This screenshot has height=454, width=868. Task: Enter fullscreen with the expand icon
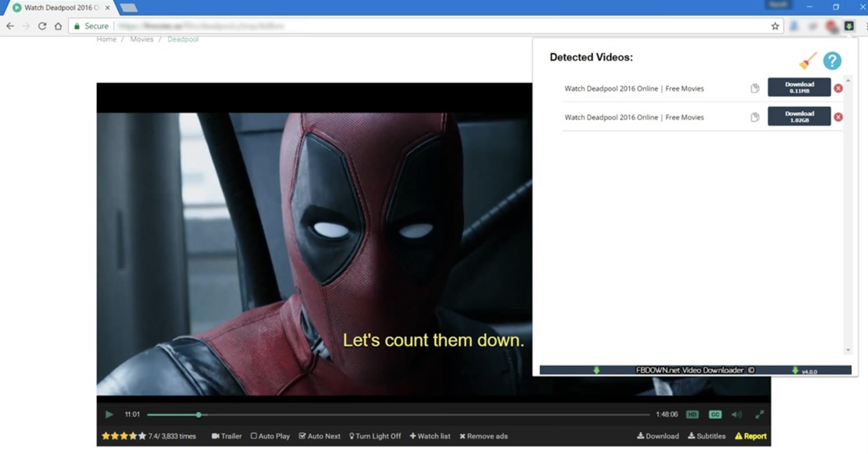(760, 414)
